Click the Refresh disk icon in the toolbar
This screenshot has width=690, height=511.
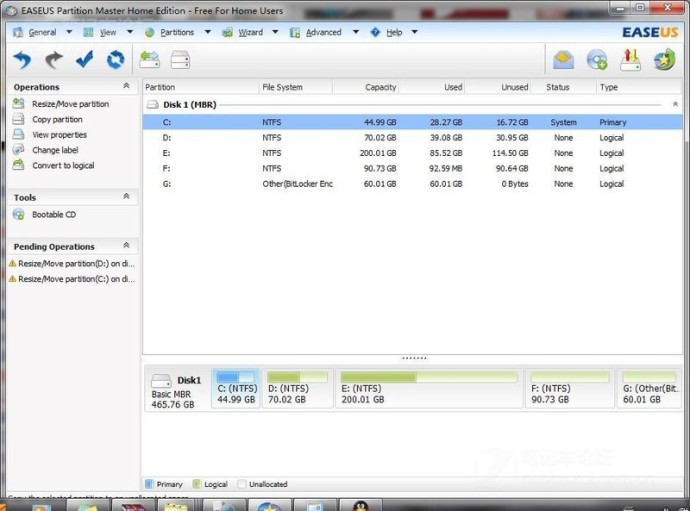(116, 60)
